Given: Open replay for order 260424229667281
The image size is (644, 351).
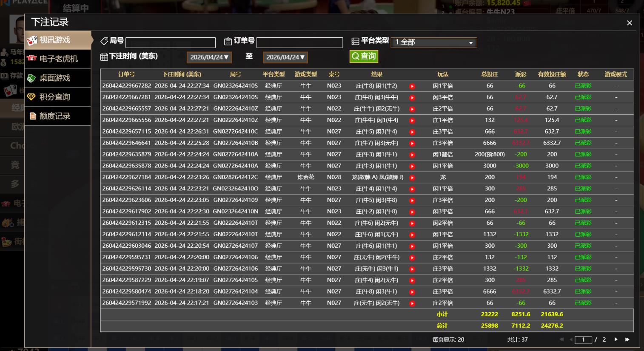Looking at the screenshot, I should pyautogui.click(x=412, y=98).
